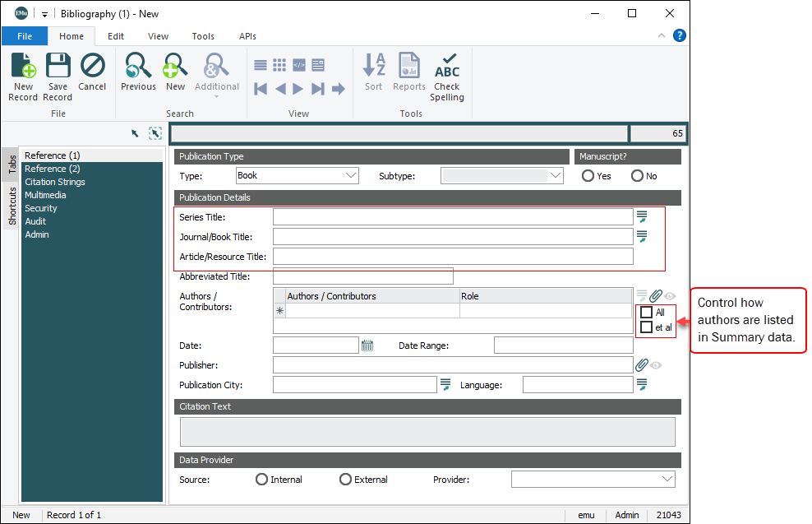Go to Citation Strings tab

point(55,182)
